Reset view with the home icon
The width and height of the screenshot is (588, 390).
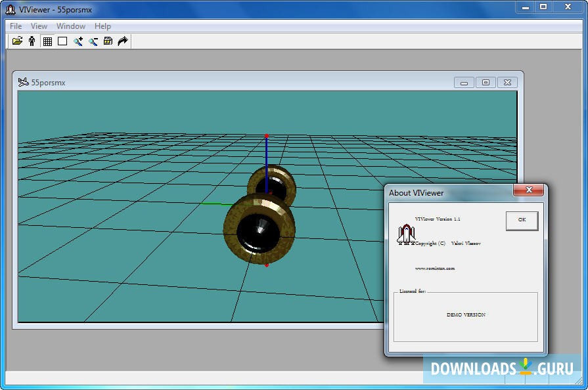coord(108,41)
